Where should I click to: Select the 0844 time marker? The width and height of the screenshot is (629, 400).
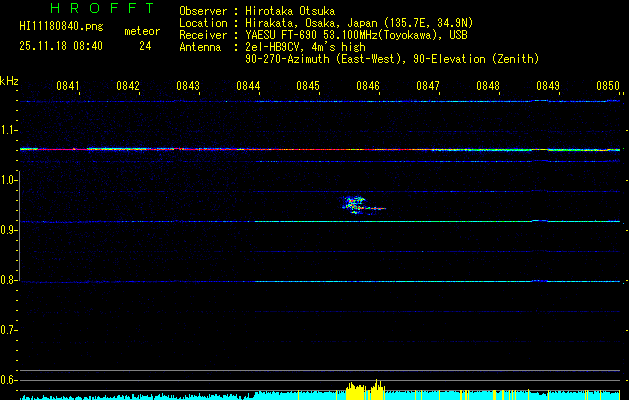pyautogui.click(x=248, y=86)
